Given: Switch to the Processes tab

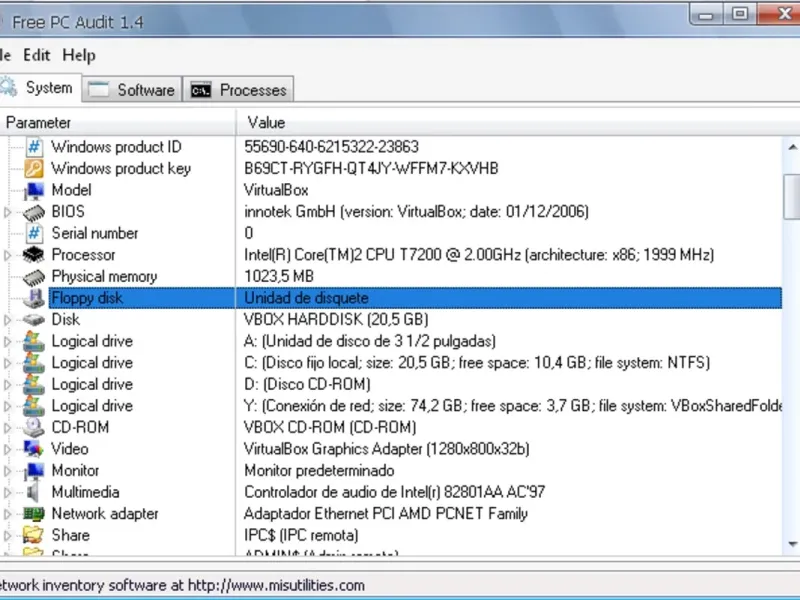Looking at the screenshot, I should [x=238, y=90].
